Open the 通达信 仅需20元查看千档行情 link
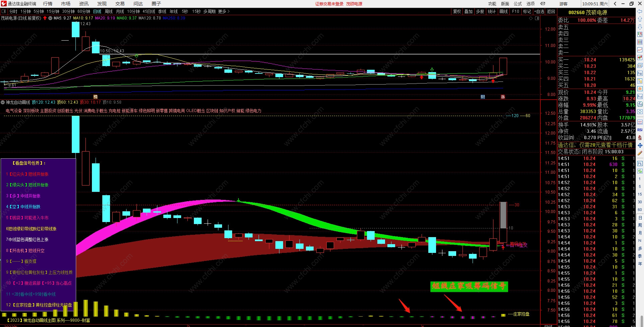644x327 pixels. [595, 145]
